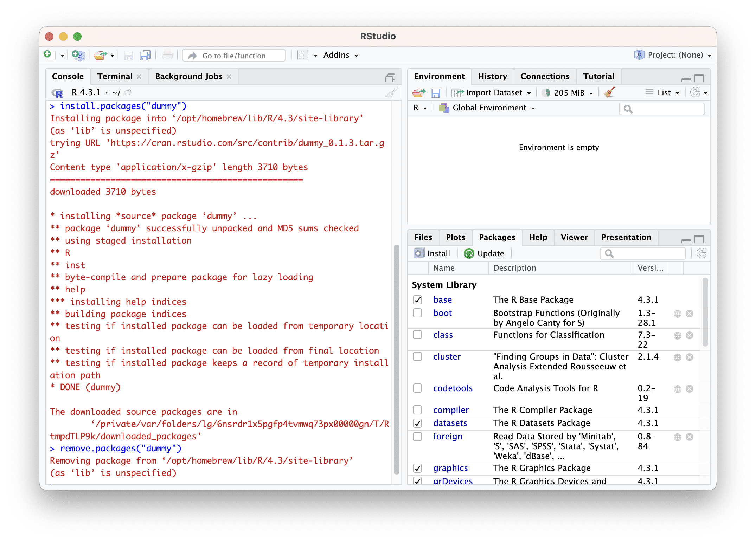The image size is (756, 542).
Task: Click the memory usage pie icon
Action: (546, 93)
